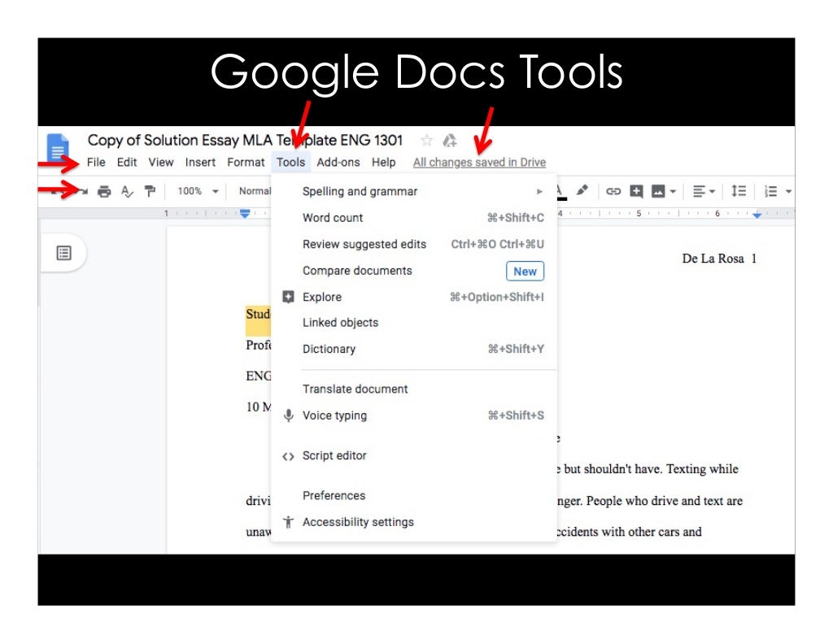This screenshot has height=644, width=833.
Task: Open the Edit menu
Action: point(127,162)
